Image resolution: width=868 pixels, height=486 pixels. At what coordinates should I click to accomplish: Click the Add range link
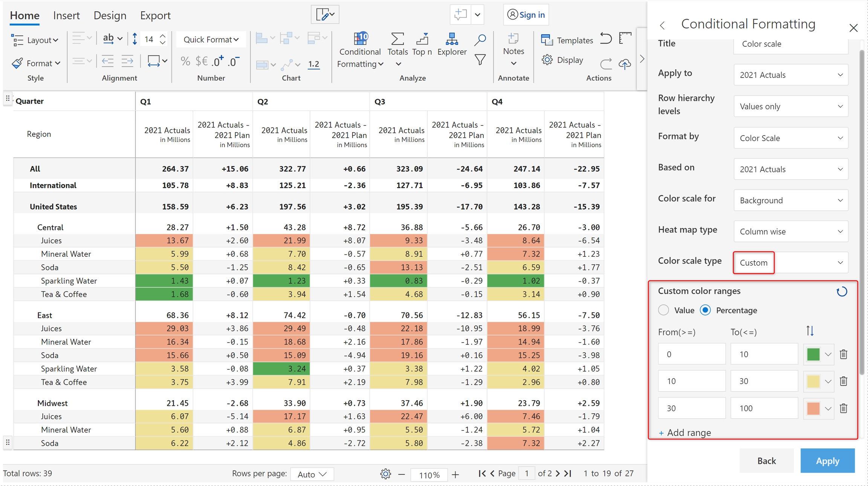[x=685, y=433]
